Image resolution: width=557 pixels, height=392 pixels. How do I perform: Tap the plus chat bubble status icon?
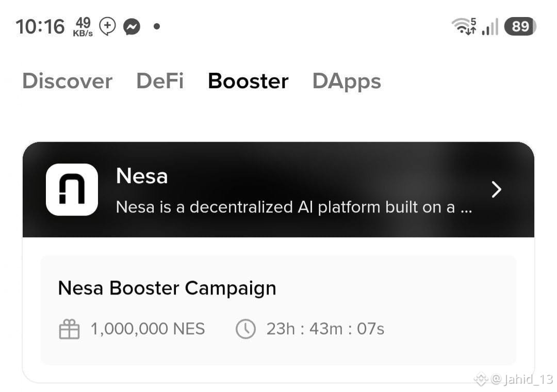(108, 26)
